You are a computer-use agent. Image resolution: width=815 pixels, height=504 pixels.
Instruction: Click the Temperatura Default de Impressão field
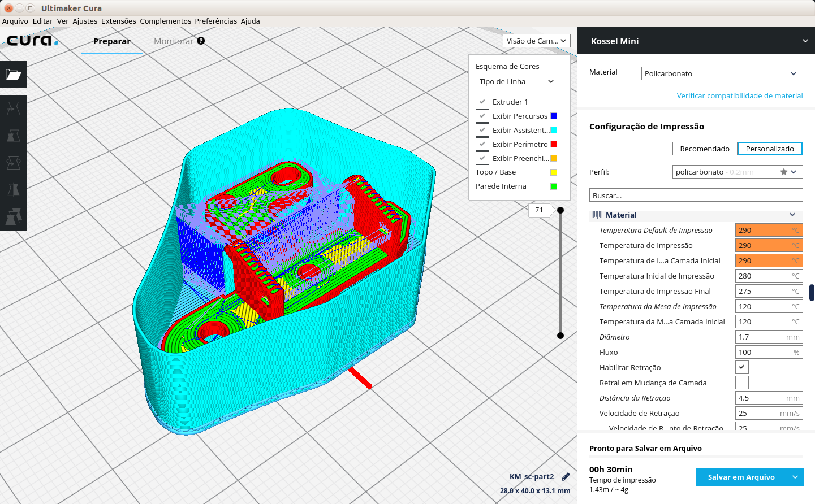(769, 230)
